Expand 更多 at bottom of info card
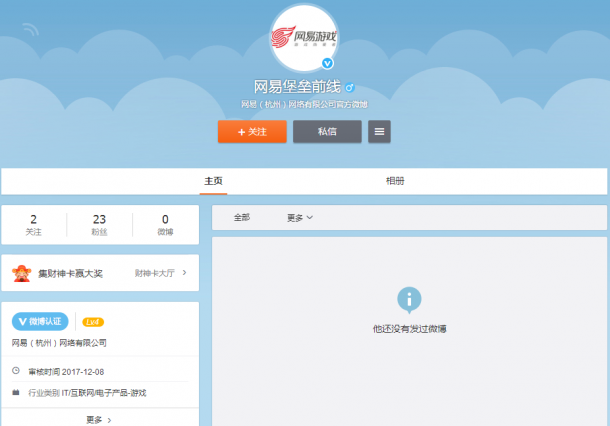 [x=99, y=420]
